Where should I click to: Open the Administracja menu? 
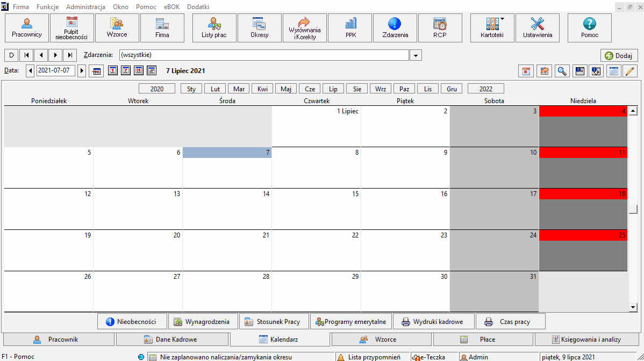click(85, 7)
